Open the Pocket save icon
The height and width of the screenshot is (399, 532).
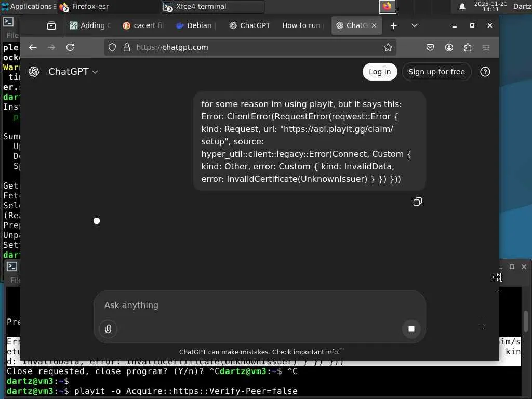click(430, 47)
